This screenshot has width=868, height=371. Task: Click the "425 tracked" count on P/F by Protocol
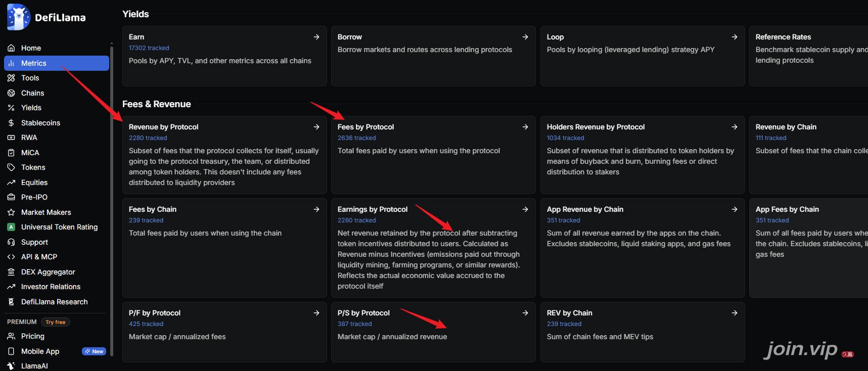pyautogui.click(x=146, y=324)
